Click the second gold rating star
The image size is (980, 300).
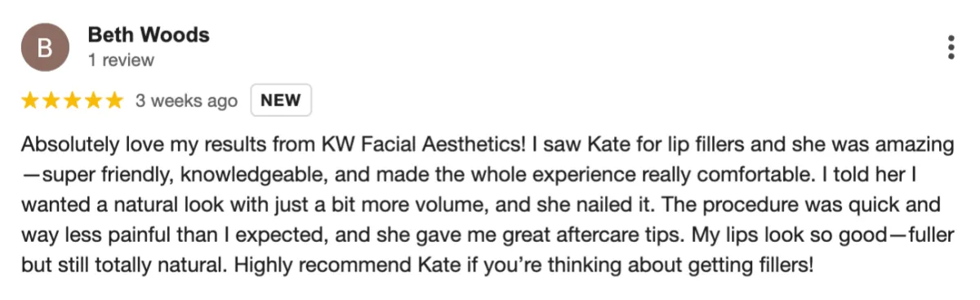click(51, 101)
